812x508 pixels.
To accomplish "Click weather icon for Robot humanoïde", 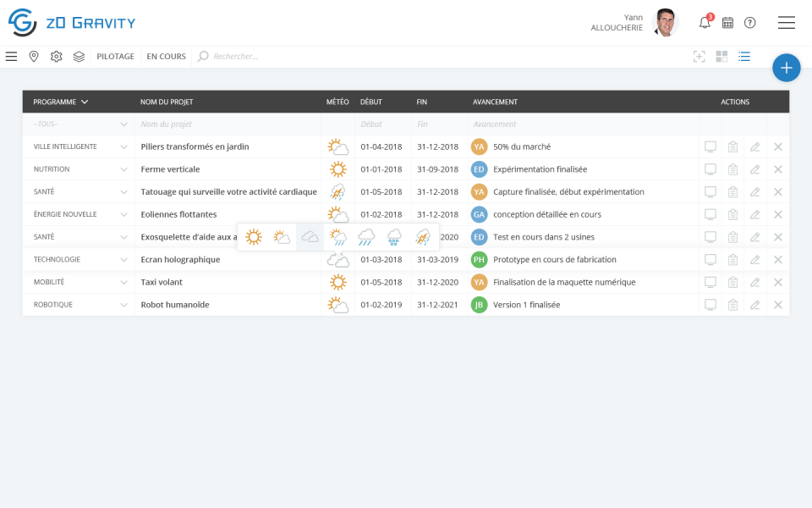I will pos(338,305).
